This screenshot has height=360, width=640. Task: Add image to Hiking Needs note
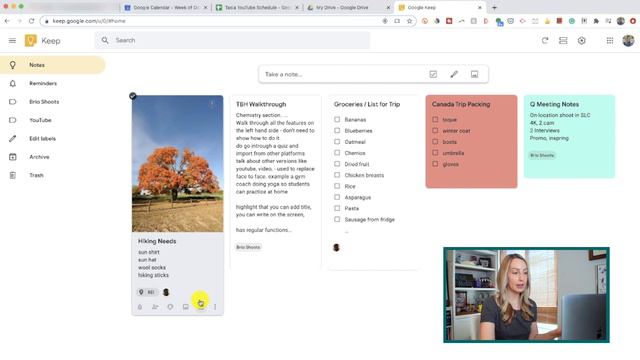(x=186, y=307)
